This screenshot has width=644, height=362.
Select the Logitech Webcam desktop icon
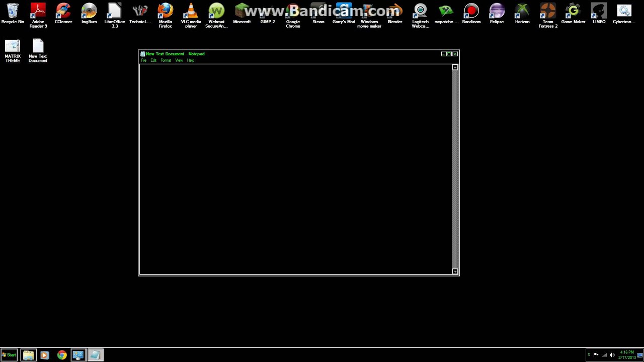coord(421,16)
